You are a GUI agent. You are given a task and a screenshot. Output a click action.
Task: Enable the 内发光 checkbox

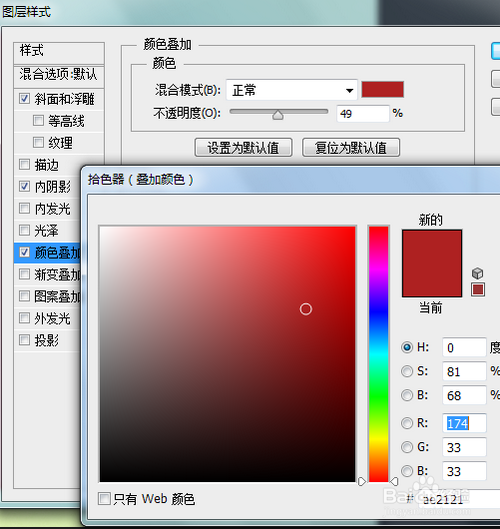click(x=24, y=208)
